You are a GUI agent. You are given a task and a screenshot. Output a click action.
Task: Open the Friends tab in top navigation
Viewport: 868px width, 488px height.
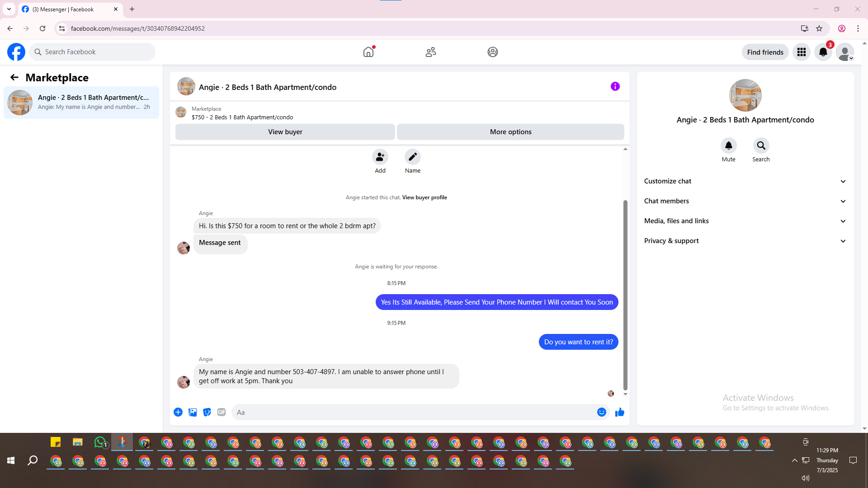pos(430,52)
